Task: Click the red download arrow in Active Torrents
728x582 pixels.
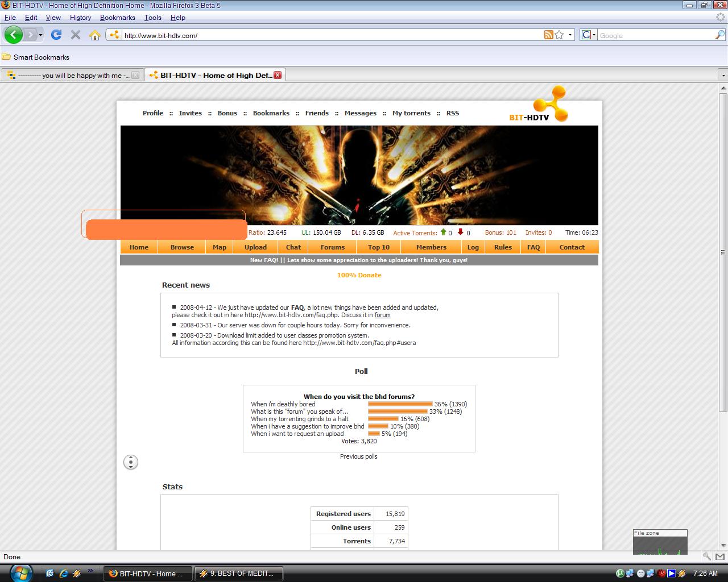Action: (x=461, y=232)
